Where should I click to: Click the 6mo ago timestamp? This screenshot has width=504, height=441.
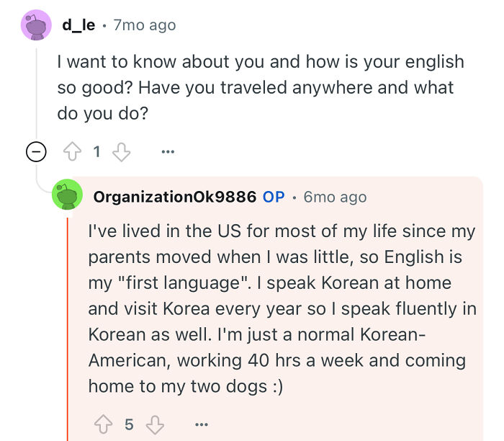[x=336, y=197]
